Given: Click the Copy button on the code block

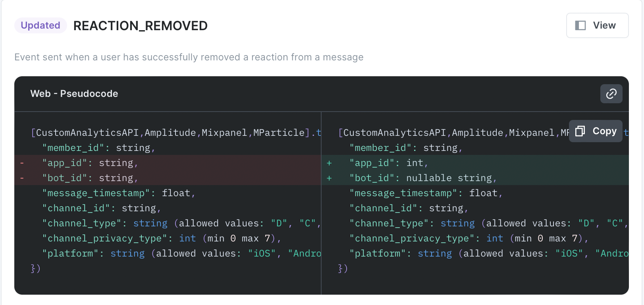Looking at the screenshot, I should pos(596,131).
